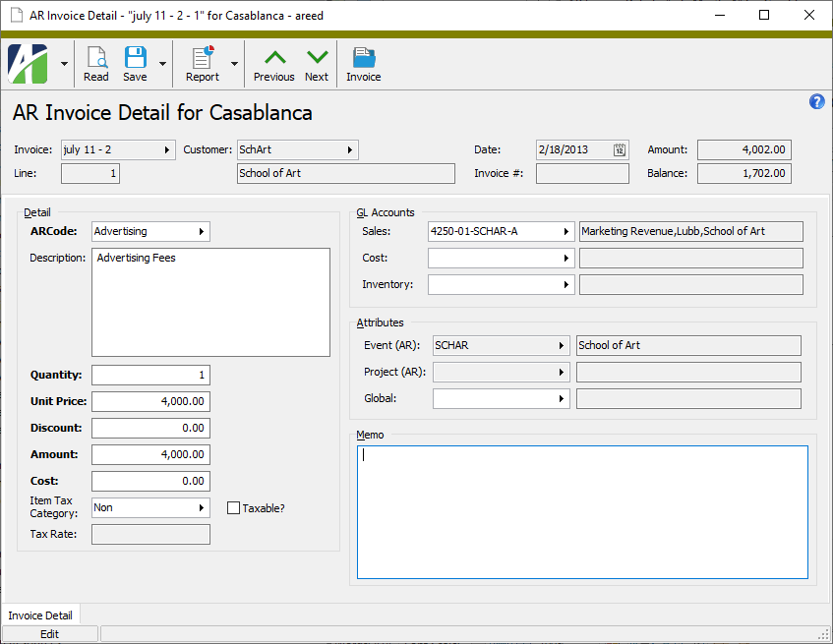Open the Sales GL account lookup arrow
This screenshot has height=644, width=833.
click(565, 231)
